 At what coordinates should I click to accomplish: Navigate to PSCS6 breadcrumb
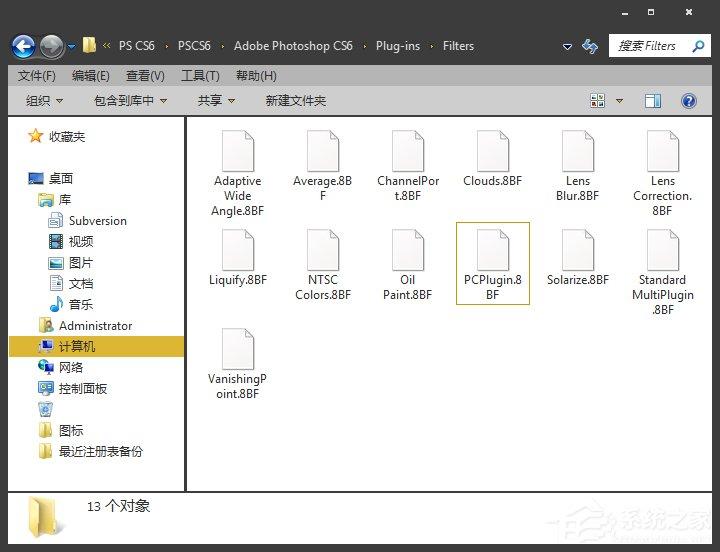(x=194, y=46)
